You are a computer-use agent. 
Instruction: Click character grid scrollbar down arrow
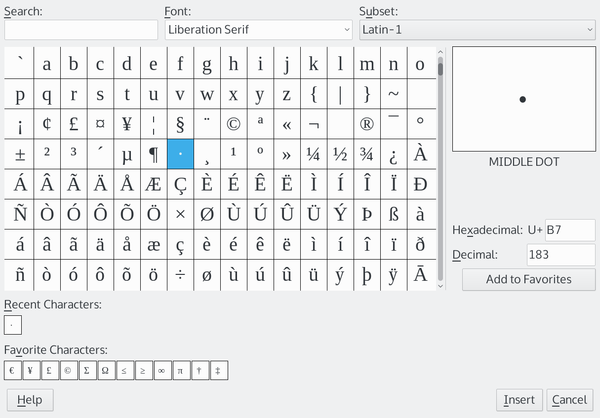point(440,286)
